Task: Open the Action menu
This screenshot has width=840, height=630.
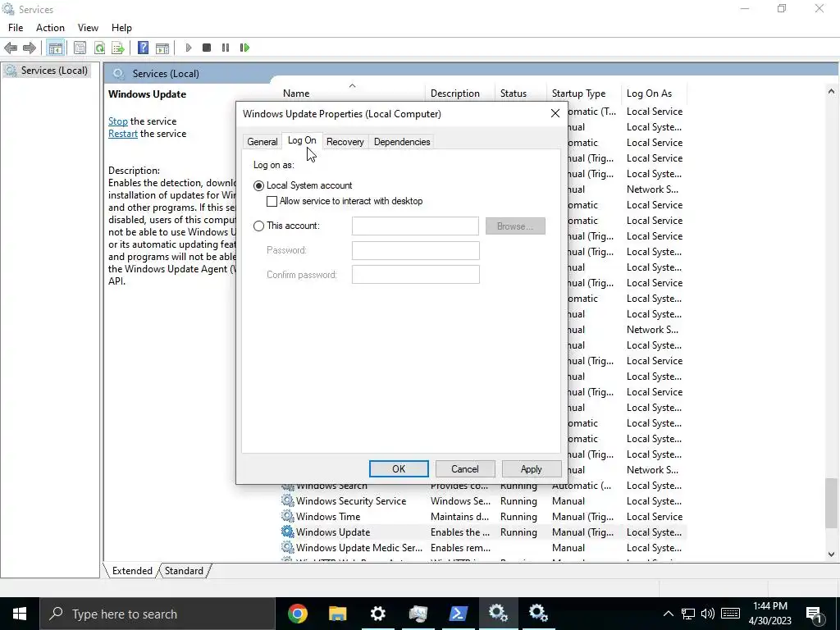Action: 50,28
